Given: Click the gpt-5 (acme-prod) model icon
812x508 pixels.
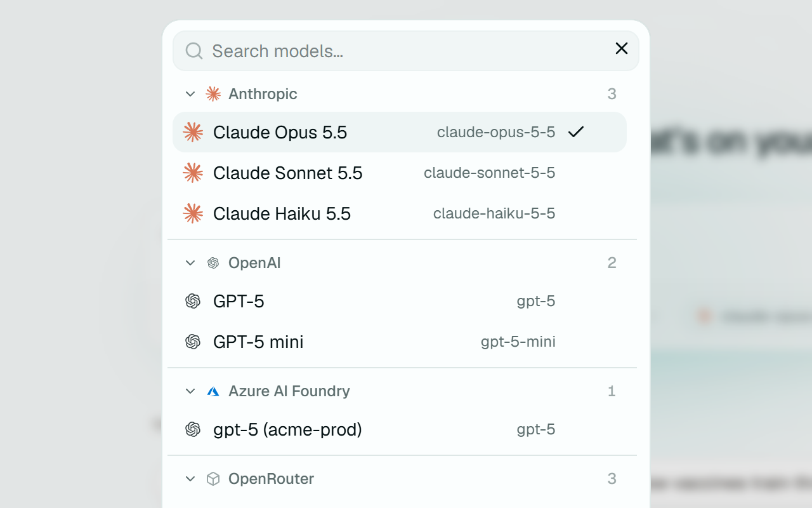Looking at the screenshot, I should click(193, 429).
